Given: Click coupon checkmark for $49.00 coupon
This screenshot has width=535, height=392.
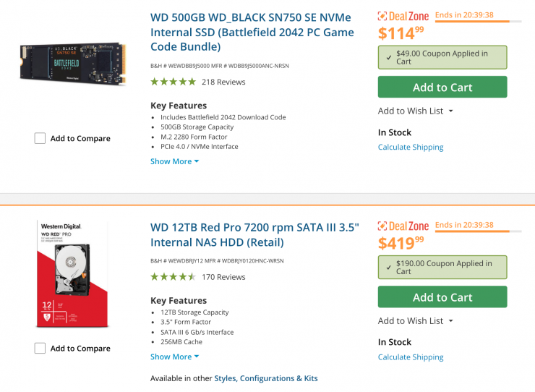Looking at the screenshot, I should tap(388, 54).
